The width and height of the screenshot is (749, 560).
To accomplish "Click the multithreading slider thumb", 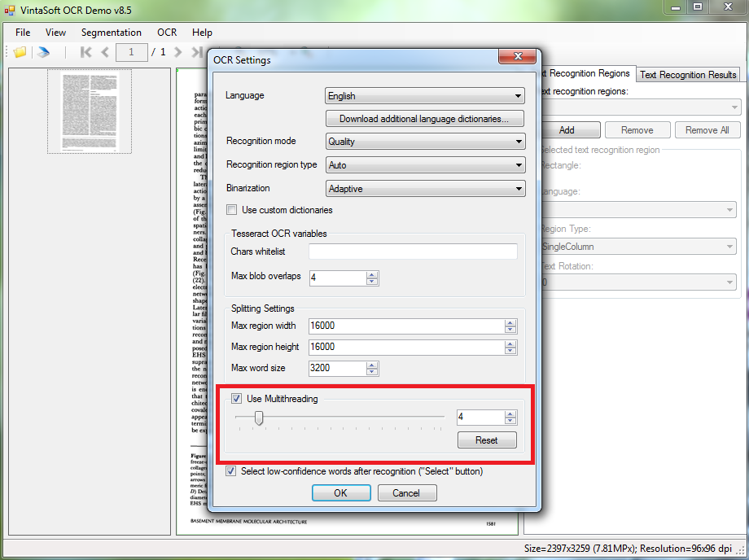I will tap(258, 418).
